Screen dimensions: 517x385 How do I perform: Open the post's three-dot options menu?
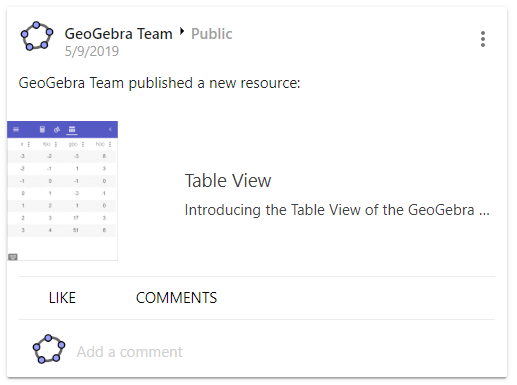[482, 39]
